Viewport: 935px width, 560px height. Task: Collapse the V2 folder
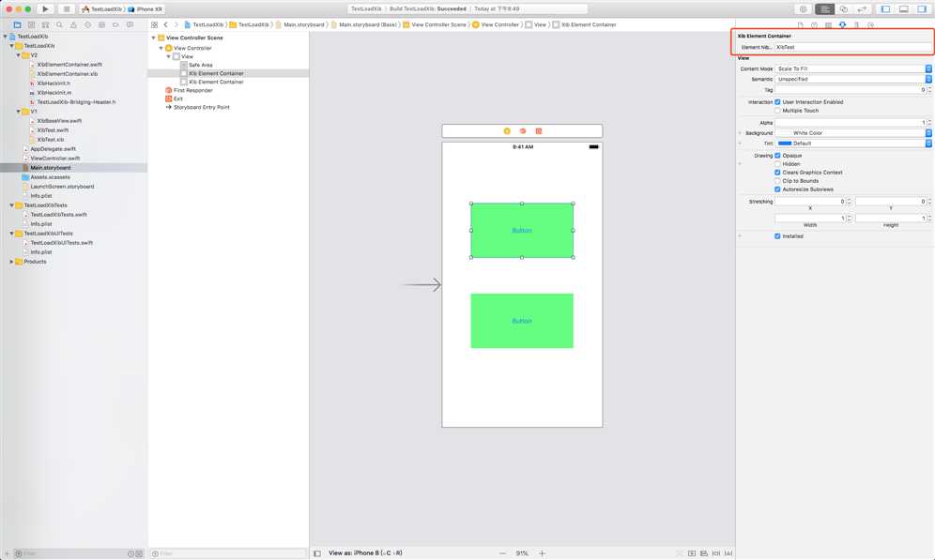19,54
